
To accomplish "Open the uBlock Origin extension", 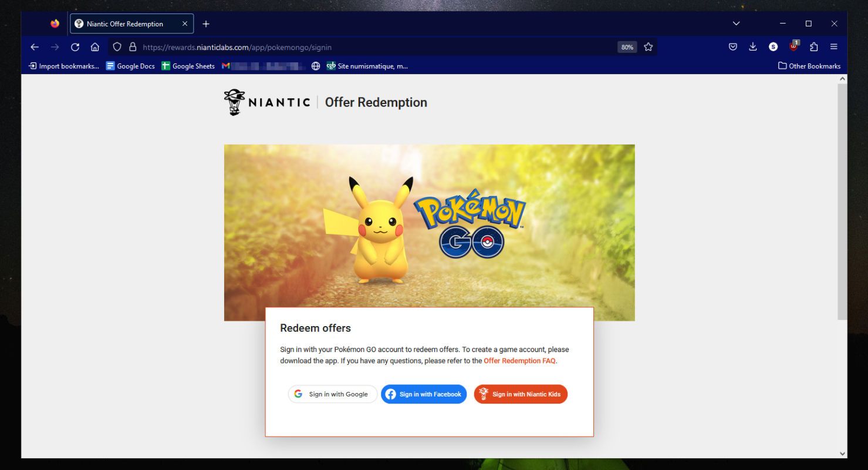I will pos(794,46).
